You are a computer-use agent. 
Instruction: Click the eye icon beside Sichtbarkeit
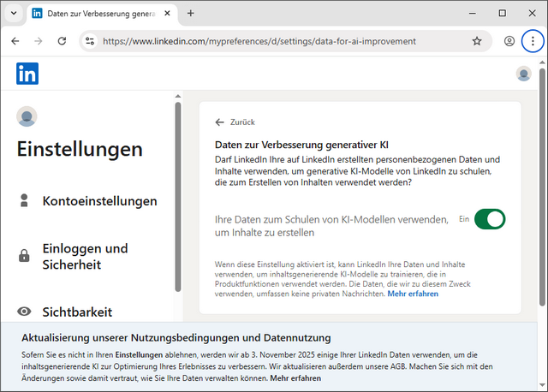[24, 312]
